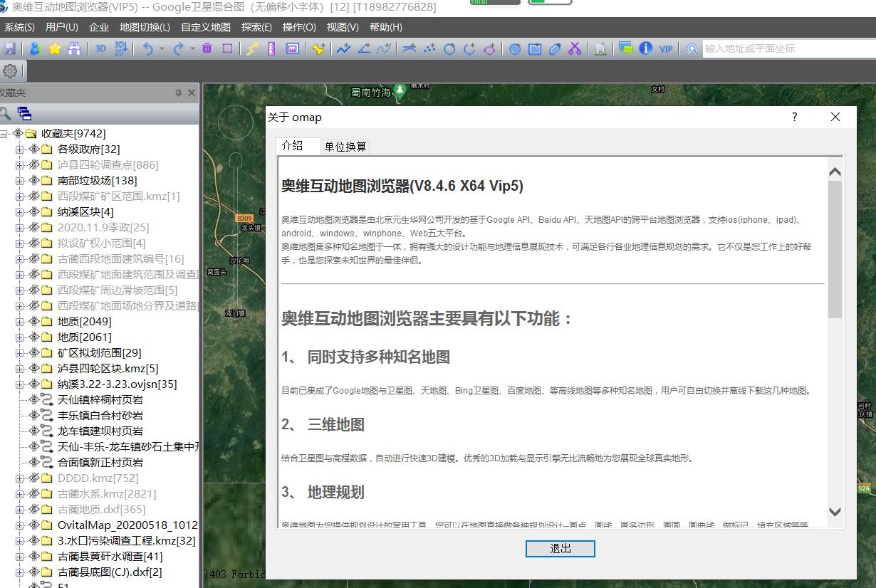The width and height of the screenshot is (876, 588).
Task: Click the About dialog scrollbar up arrow
Action: pos(835,172)
